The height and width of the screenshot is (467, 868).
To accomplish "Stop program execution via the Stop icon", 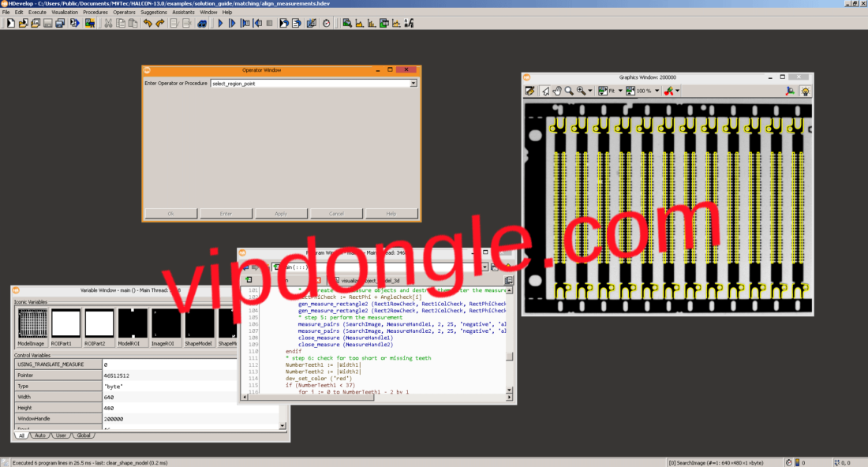I will tap(271, 23).
